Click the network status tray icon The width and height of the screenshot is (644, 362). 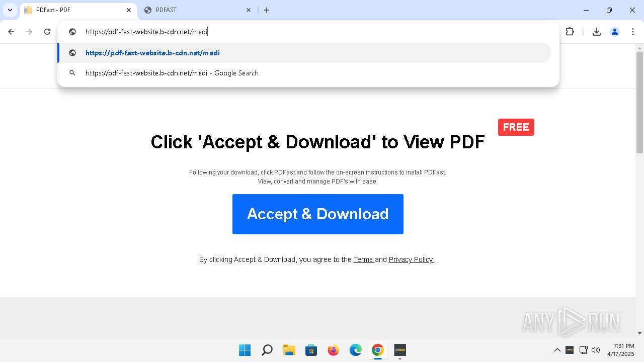tap(584, 350)
